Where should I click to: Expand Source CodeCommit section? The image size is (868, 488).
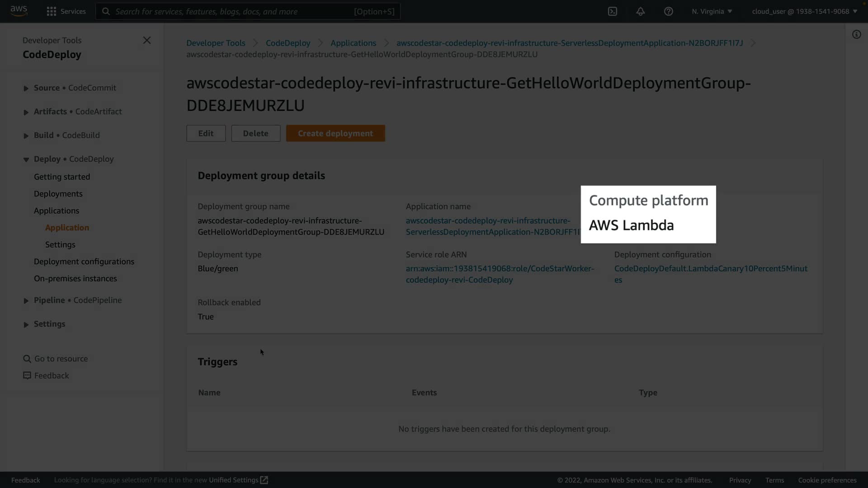tap(26, 88)
